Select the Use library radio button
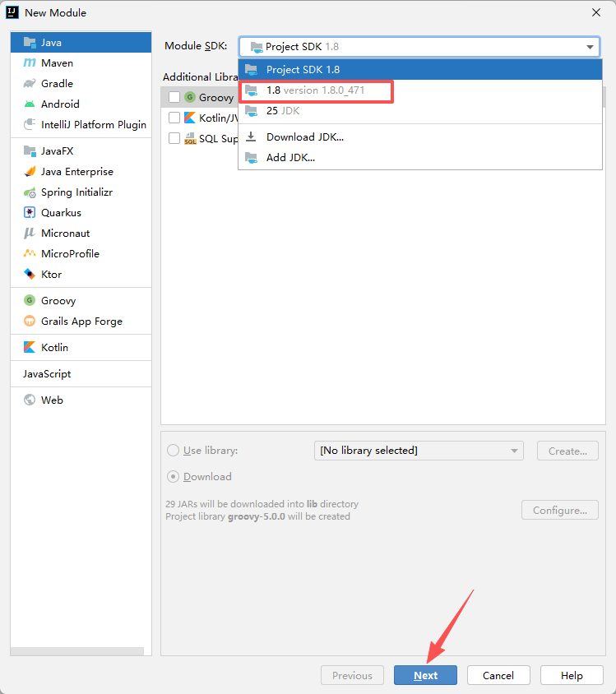This screenshot has width=616, height=694. 173,451
